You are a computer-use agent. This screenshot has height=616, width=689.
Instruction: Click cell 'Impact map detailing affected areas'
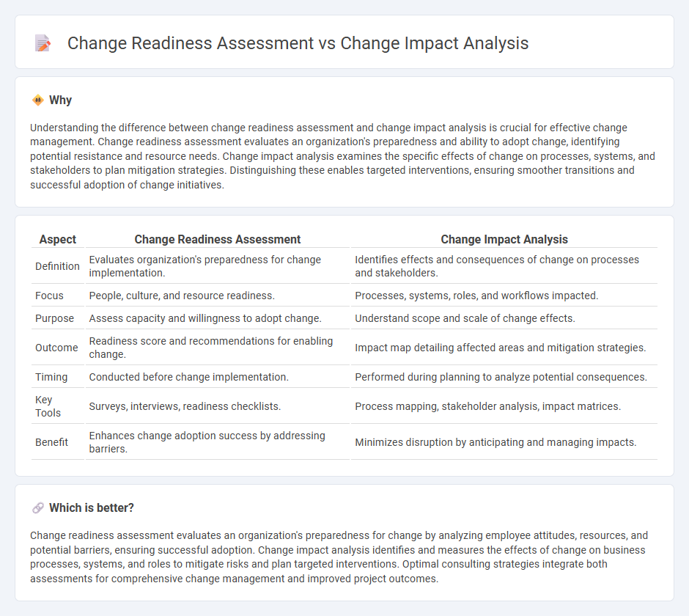504,348
